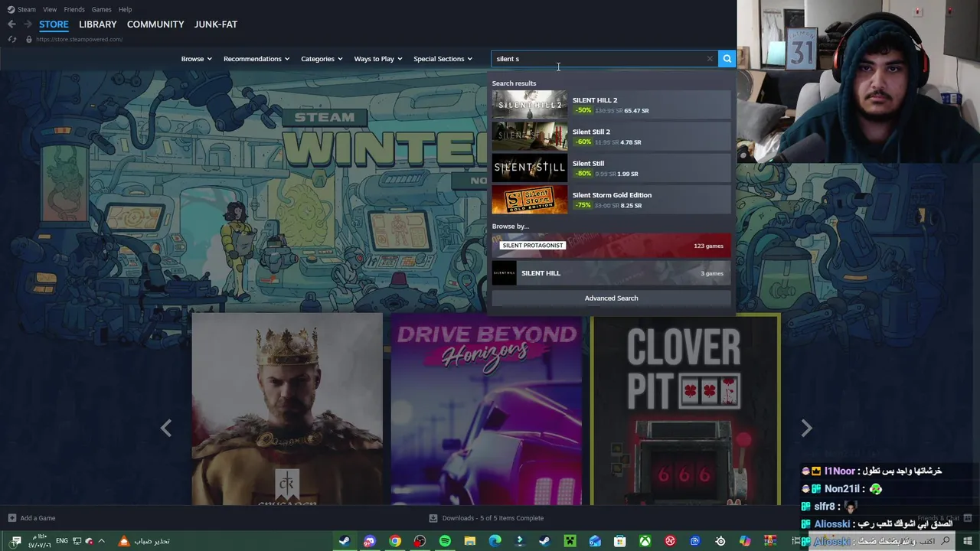Go forward with the right navigation arrow
The width and height of the screenshot is (980, 551).
click(28, 24)
